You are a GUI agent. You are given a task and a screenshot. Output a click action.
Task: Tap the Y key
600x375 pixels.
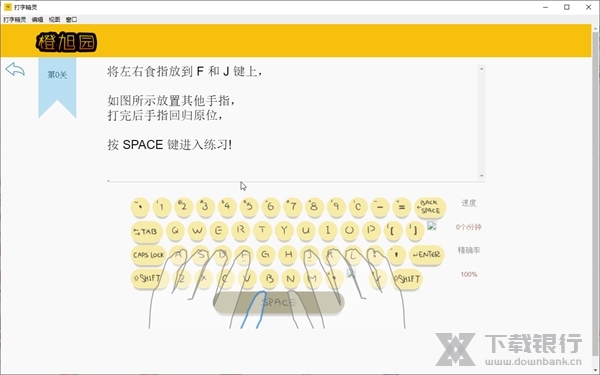tap(284, 231)
